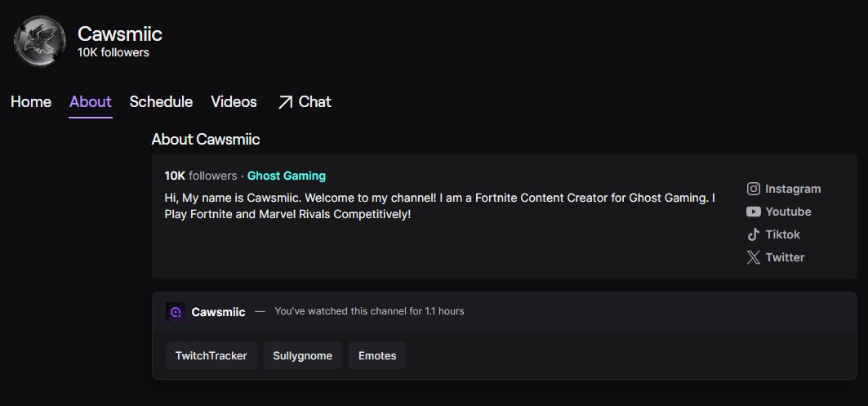
Task: Open the Cawsmiic channel avatar image
Action: pyautogui.click(x=39, y=42)
